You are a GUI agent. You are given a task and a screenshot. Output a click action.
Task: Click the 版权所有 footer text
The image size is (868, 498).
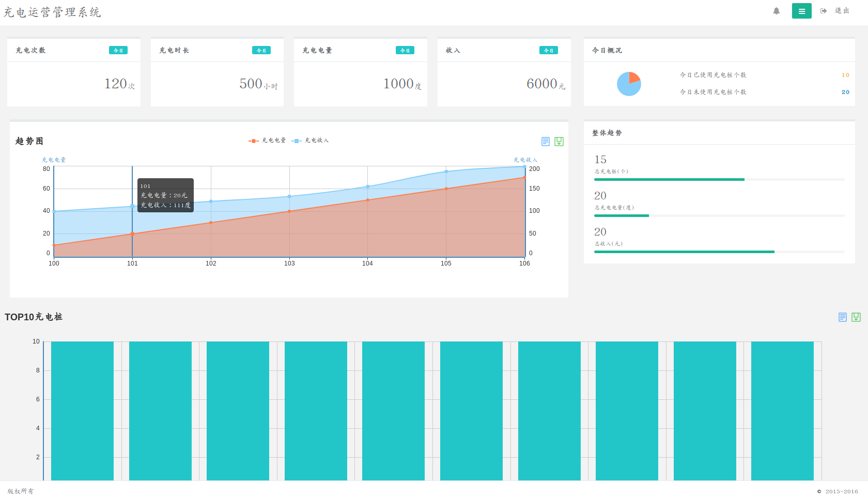pyautogui.click(x=21, y=491)
